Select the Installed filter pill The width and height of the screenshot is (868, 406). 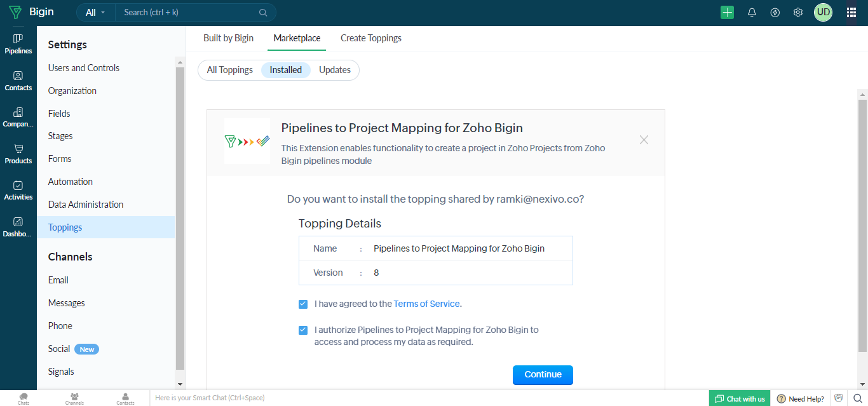(x=286, y=70)
